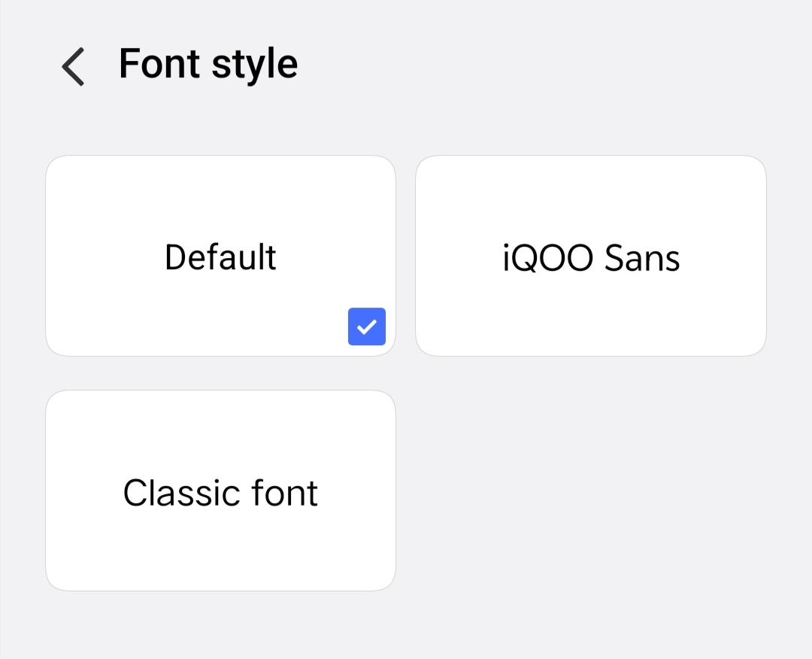
Task: Tap the iQOO Sans label text
Action: point(591,259)
